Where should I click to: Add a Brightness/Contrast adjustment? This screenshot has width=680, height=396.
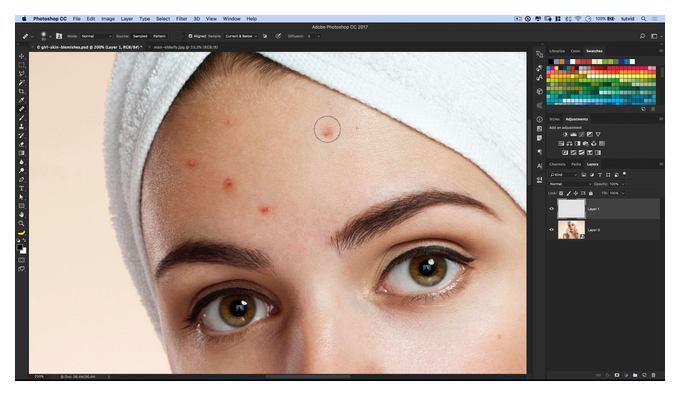565,134
